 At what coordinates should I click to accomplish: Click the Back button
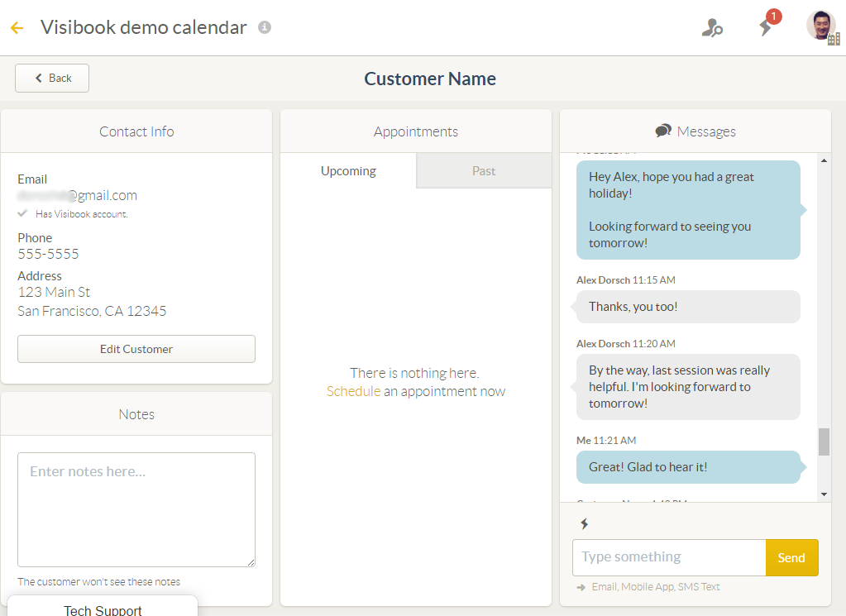click(52, 79)
